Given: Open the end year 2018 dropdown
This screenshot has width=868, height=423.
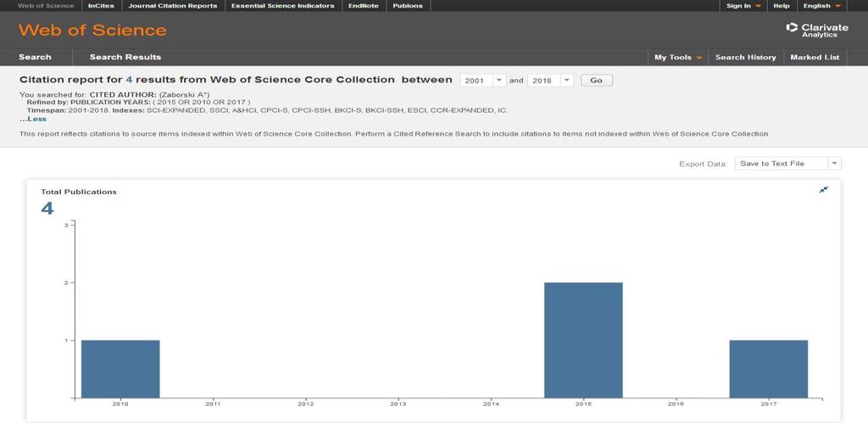Looking at the screenshot, I should tap(551, 81).
